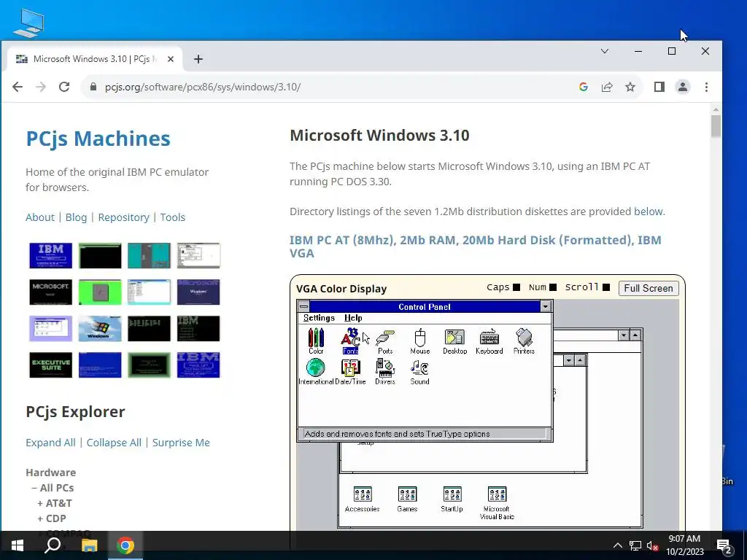Screen dimensions: 747x560
Task: Open the Drivers icon in Control Panel
Action: [x=385, y=372]
